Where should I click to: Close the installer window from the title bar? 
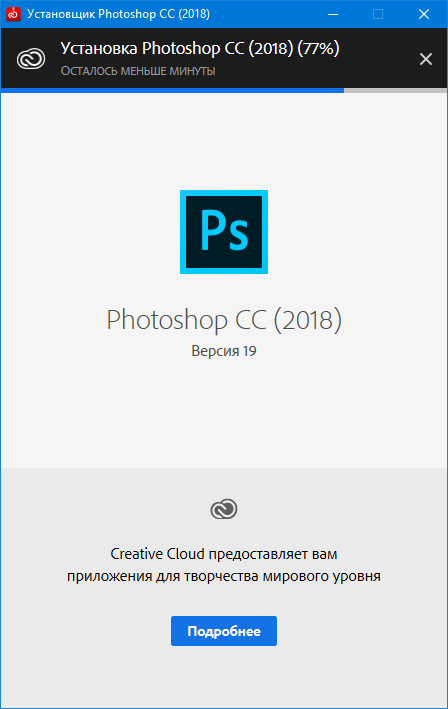pyautogui.click(x=424, y=14)
